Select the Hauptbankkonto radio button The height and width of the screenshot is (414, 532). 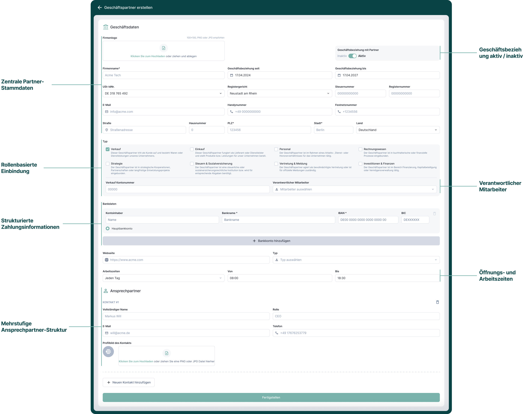click(x=108, y=229)
